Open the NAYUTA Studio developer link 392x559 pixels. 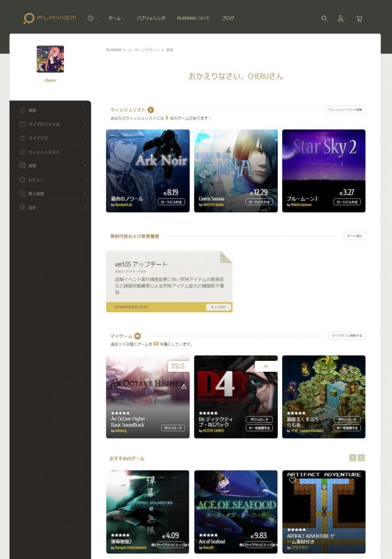[213, 205]
